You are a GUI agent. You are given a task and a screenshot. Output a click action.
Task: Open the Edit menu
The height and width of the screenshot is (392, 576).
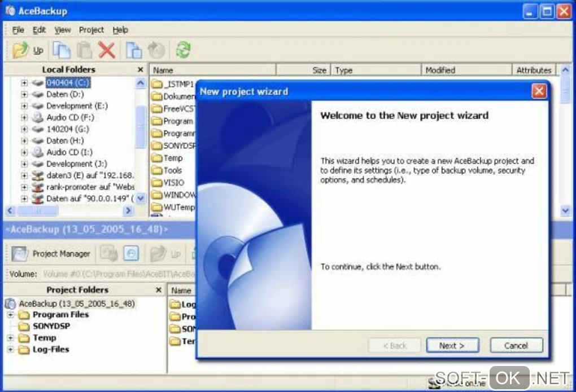(x=39, y=30)
